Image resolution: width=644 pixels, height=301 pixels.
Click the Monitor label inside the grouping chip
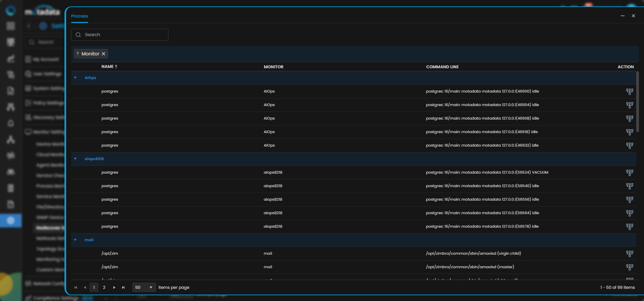point(90,54)
